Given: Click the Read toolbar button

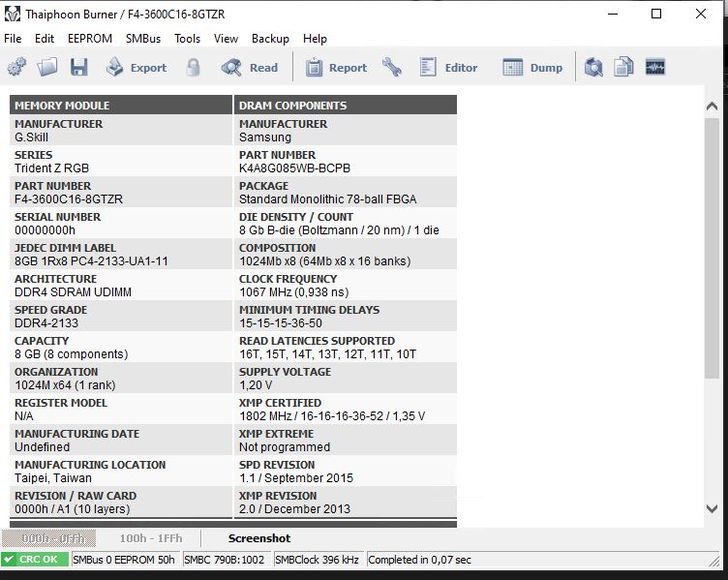Looking at the screenshot, I should (250, 68).
